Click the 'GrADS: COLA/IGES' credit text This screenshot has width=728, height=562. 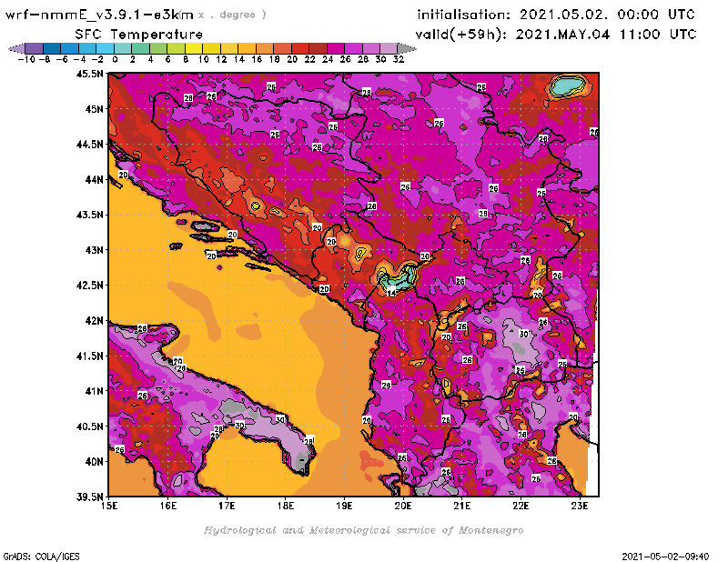(41, 557)
